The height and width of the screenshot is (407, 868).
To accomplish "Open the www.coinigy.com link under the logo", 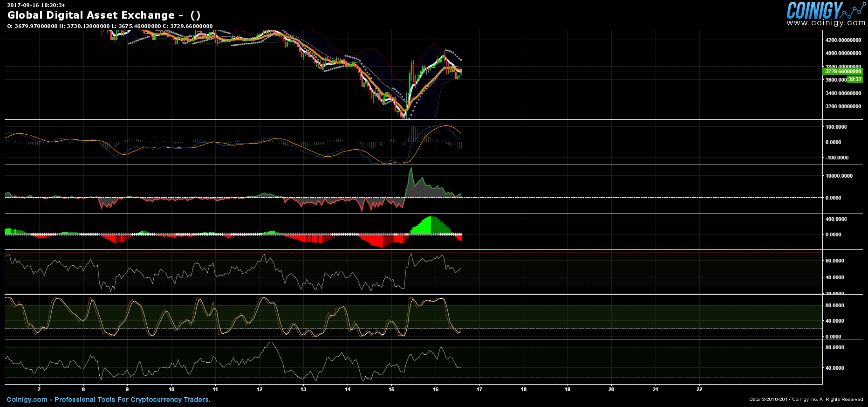I will 826,23.
